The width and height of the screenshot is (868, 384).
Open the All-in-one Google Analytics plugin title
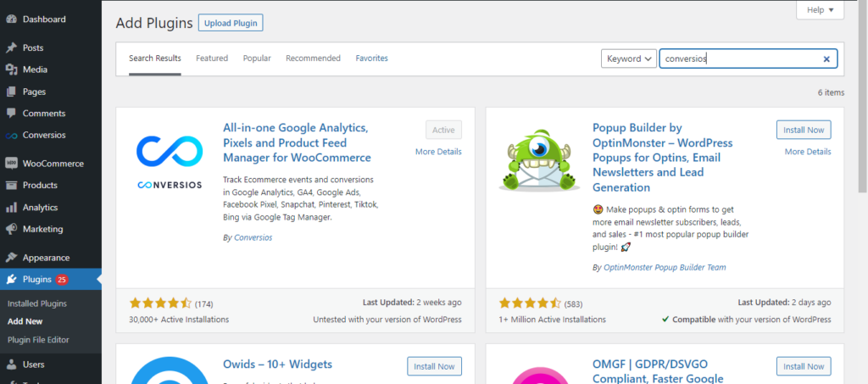[297, 142]
